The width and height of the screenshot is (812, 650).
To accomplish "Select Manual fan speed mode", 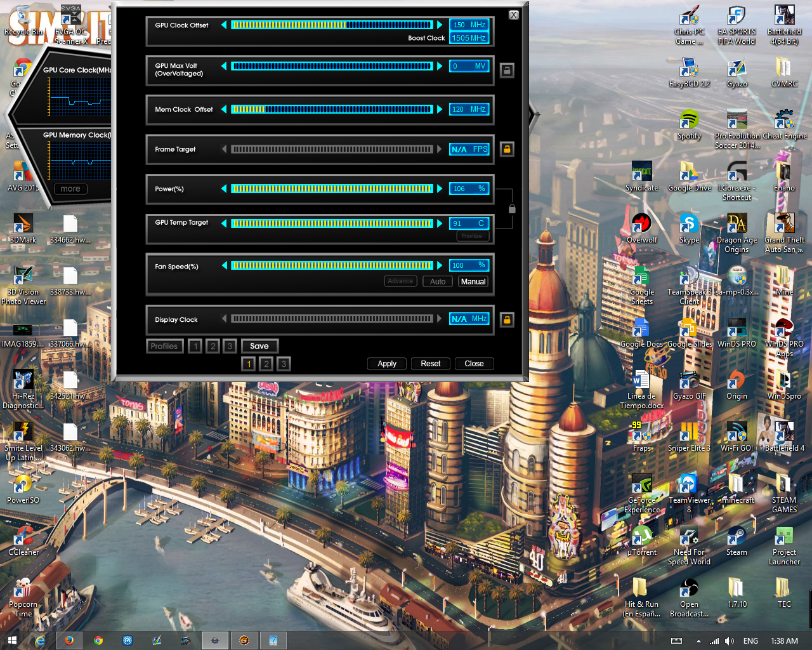I will [x=473, y=281].
